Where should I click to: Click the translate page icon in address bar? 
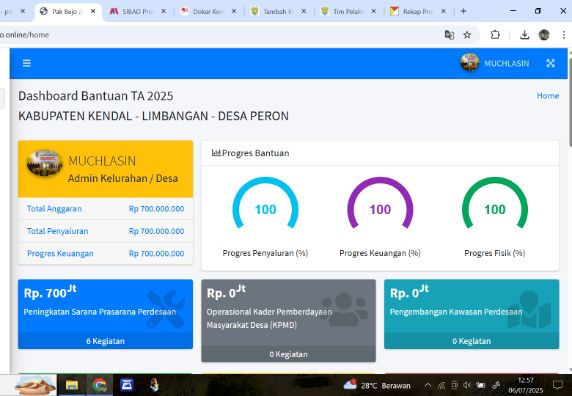pos(449,35)
